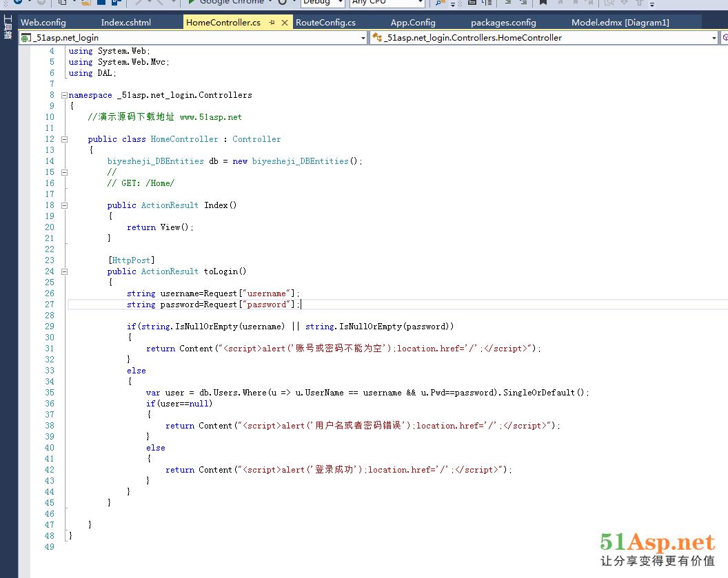The height and width of the screenshot is (578, 728).
Task: Switch to the Web.config tab
Action: coord(43,22)
